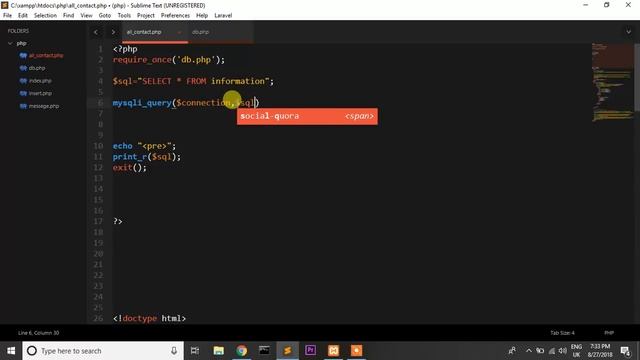The height and width of the screenshot is (360, 640).
Task: Click the Sublime Text taskbar icon
Action: pyautogui.click(x=288, y=351)
